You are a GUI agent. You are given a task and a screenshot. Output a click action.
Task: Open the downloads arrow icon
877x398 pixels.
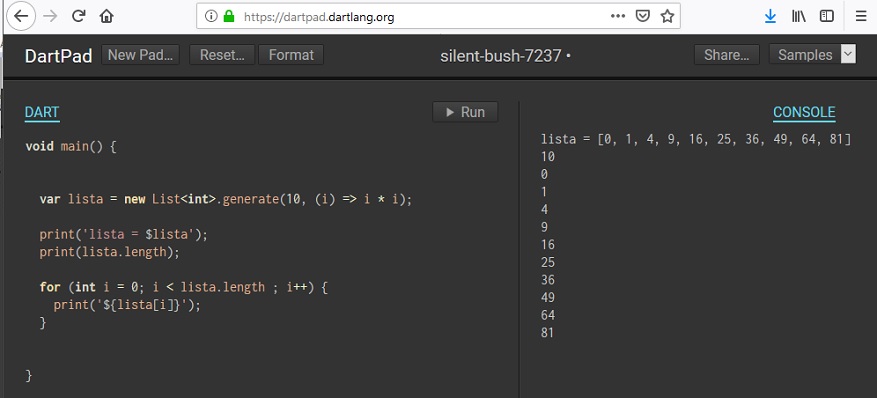pos(770,16)
